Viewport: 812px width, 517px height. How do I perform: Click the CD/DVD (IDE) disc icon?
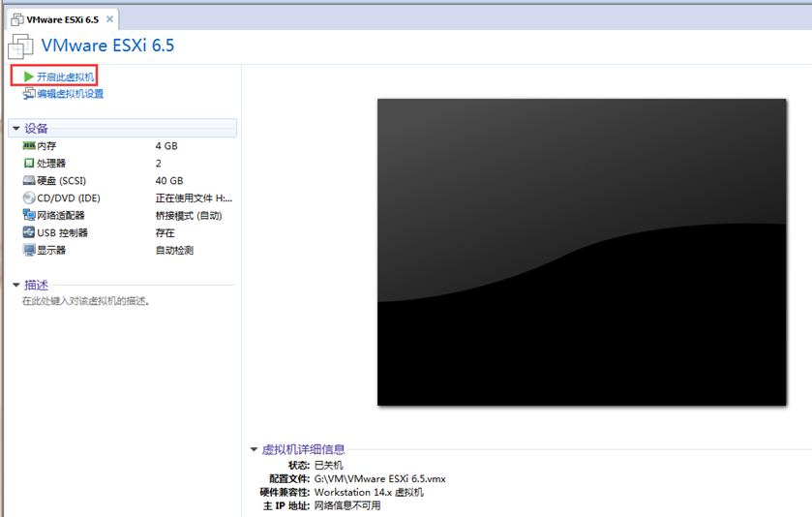pos(29,198)
